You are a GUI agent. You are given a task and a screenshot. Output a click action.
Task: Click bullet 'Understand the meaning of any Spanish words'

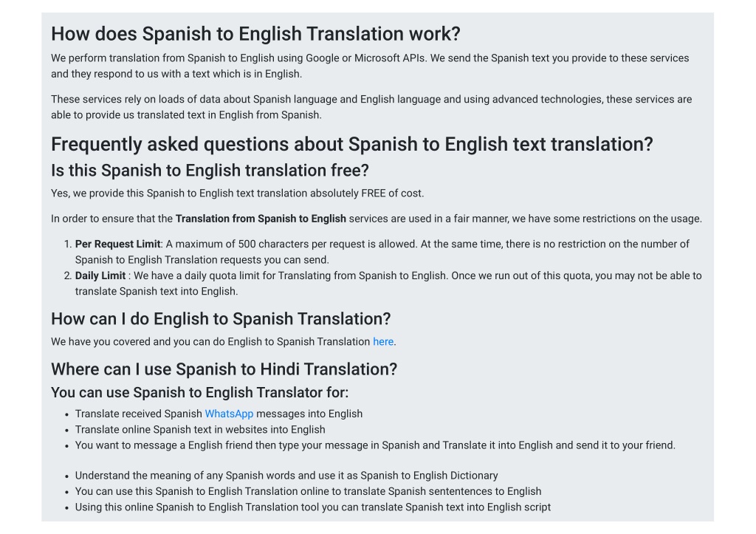[286, 476]
